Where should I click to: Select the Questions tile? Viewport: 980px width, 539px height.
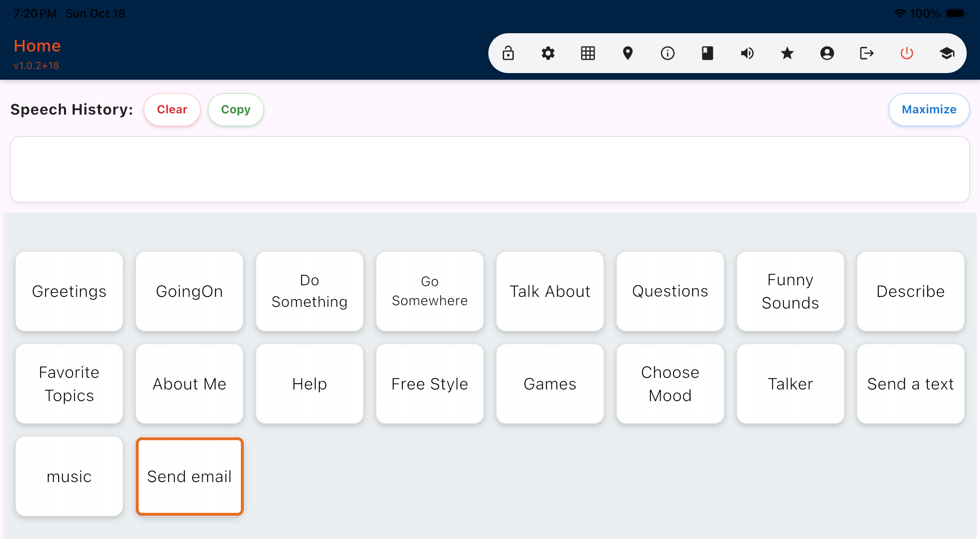(670, 292)
